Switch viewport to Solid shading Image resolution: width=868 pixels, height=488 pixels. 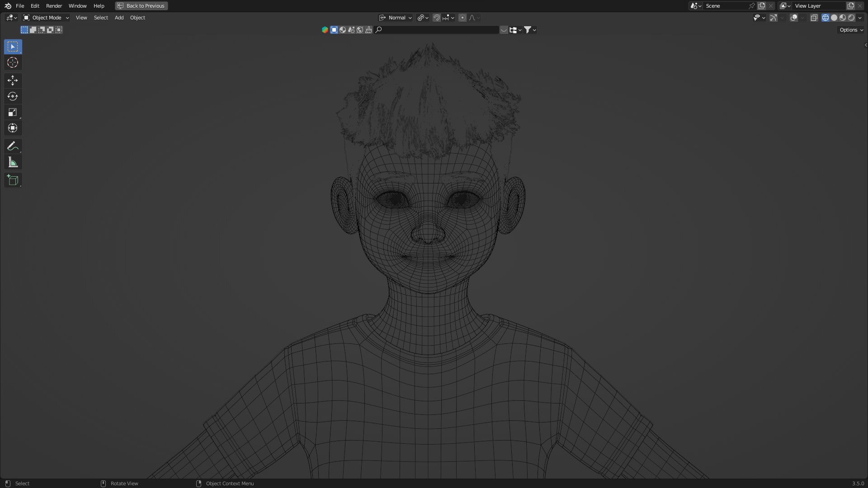(834, 18)
